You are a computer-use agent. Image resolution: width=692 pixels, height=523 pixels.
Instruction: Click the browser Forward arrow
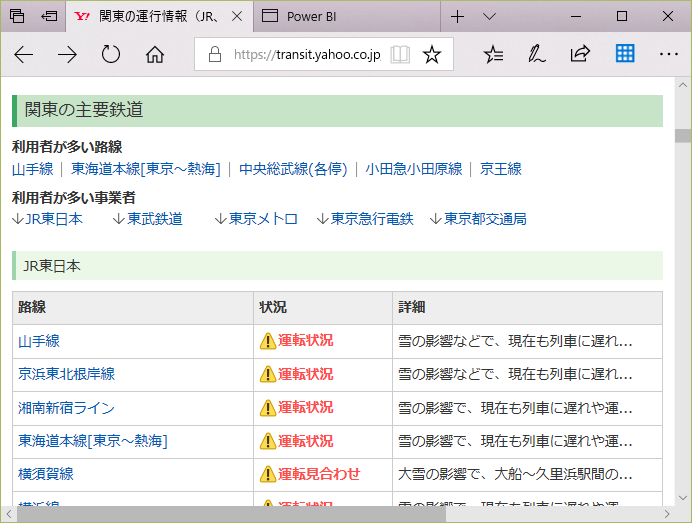pos(67,55)
